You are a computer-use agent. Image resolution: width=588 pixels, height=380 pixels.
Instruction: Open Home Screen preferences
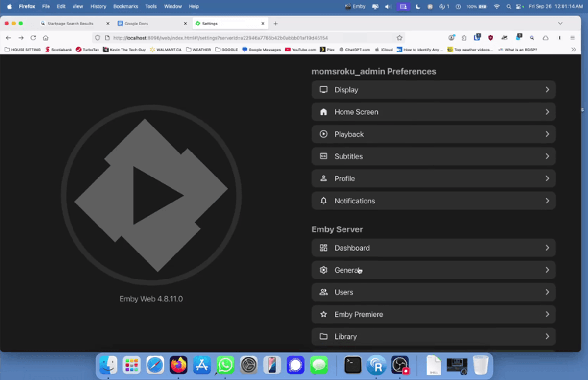click(433, 112)
